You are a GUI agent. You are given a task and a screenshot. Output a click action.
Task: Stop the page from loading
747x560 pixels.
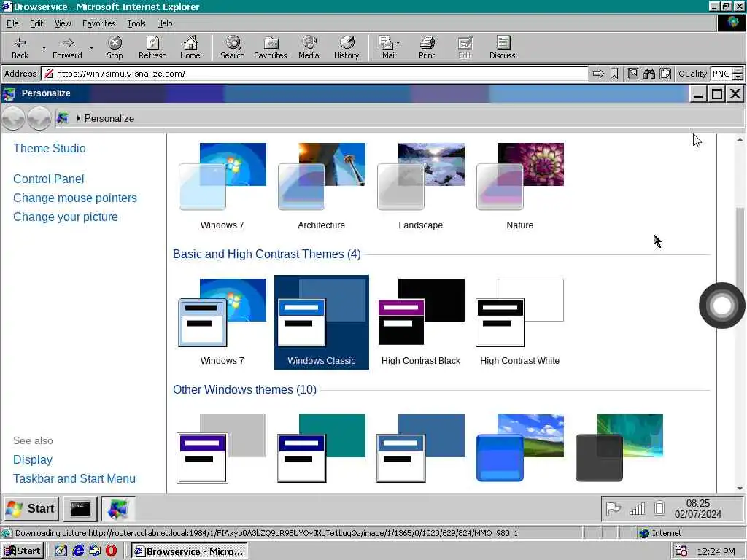115,47
